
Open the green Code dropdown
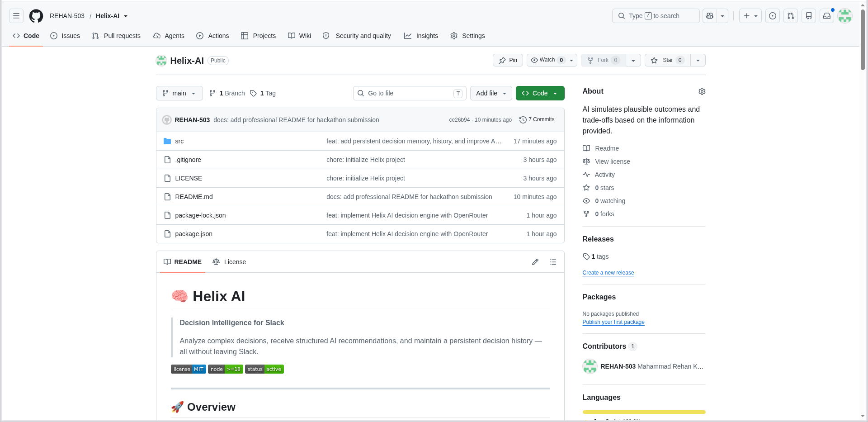tap(540, 93)
